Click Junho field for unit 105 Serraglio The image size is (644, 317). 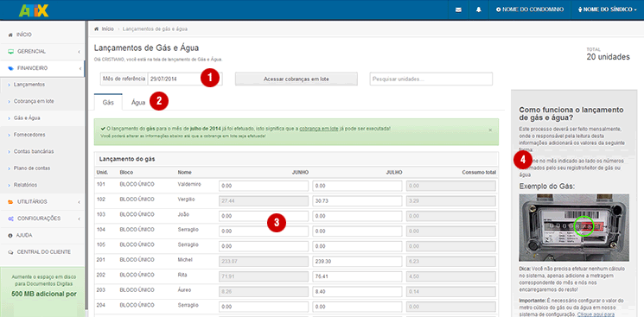(264, 246)
